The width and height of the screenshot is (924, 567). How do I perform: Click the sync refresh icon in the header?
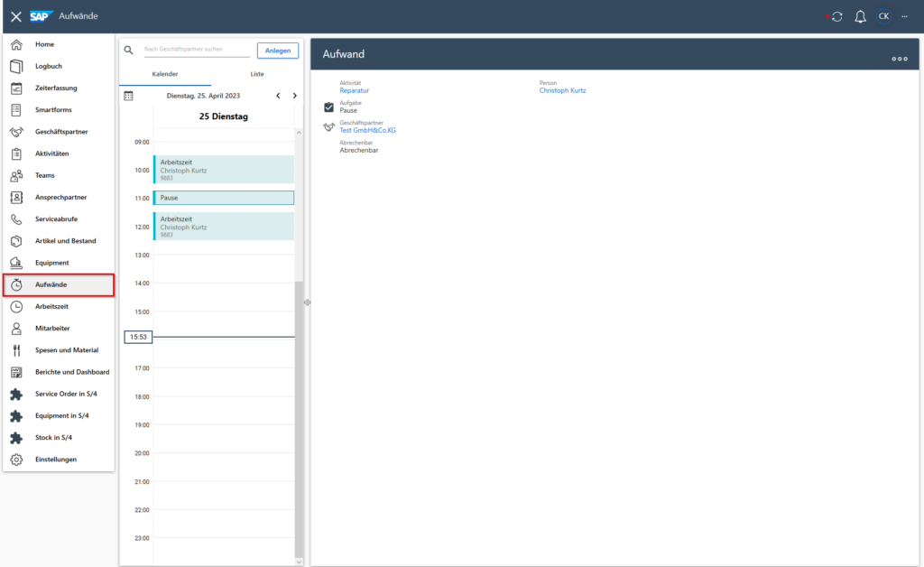tap(838, 15)
